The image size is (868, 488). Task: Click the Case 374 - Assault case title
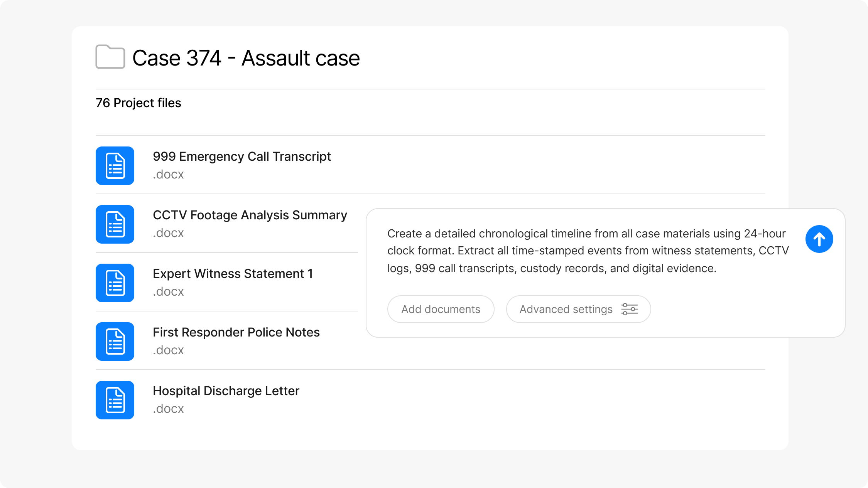[x=246, y=58]
